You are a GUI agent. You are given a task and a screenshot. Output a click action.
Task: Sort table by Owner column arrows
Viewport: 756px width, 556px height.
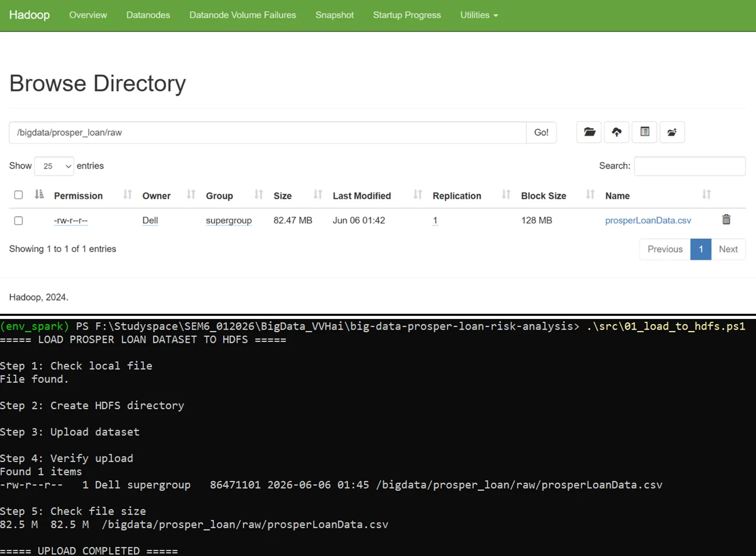coord(191,194)
